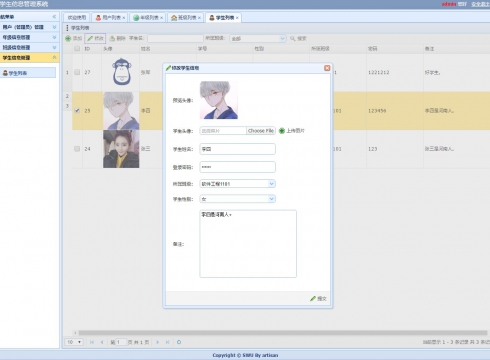
Task: Click the password cell 1221212
Action: click(x=379, y=72)
